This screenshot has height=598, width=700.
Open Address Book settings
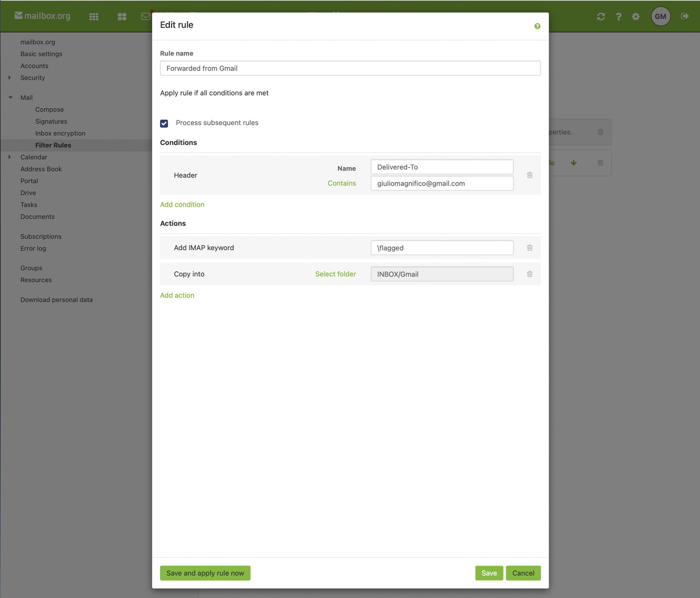tap(41, 169)
